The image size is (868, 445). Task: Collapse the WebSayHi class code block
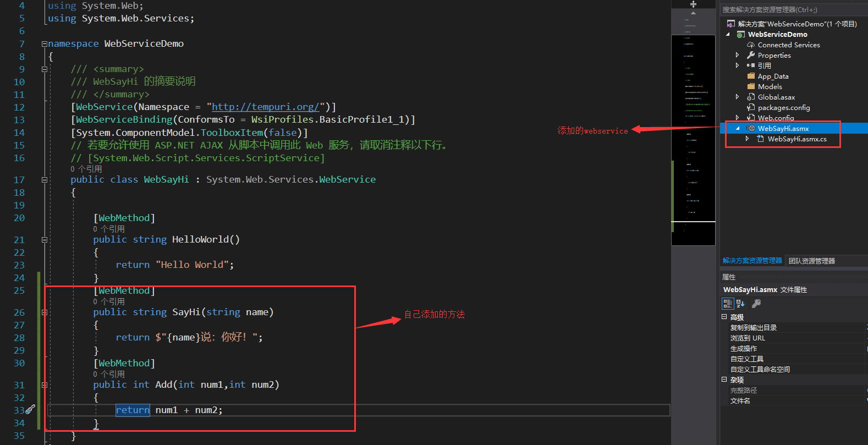[45, 180]
